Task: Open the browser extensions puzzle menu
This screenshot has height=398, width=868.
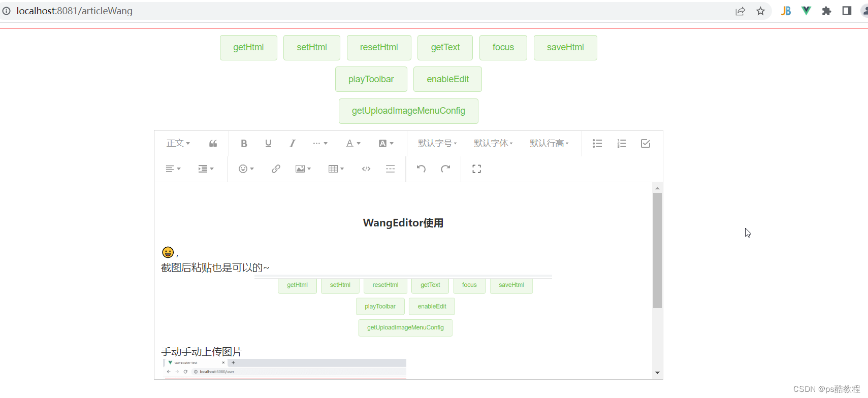Action: tap(826, 11)
